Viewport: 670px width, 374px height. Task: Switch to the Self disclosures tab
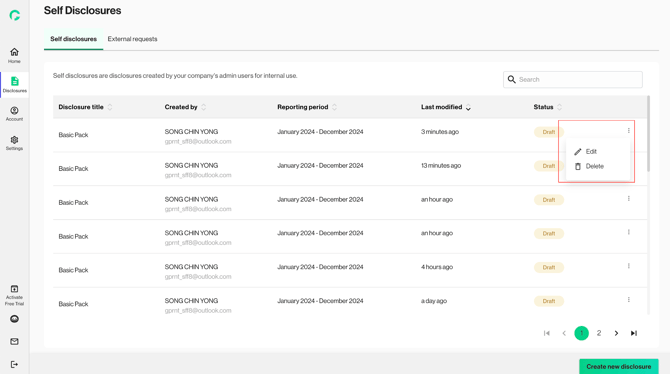pyautogui.click(x=73, y=39)
